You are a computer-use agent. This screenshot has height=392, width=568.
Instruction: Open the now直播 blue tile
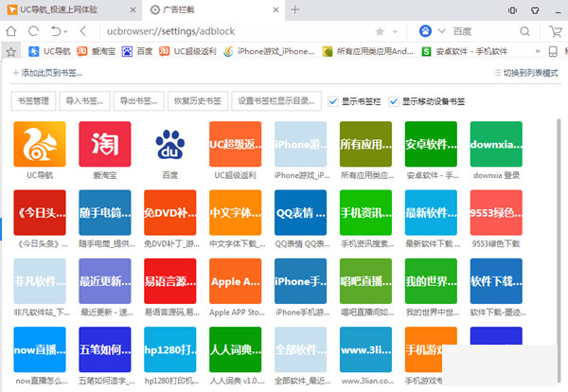(x=40, y=349)
